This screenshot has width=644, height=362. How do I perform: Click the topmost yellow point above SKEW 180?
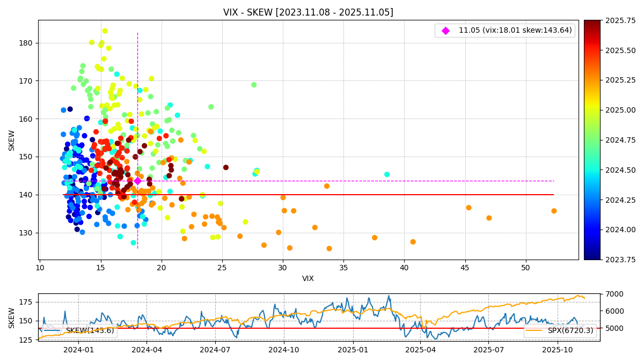105,31
